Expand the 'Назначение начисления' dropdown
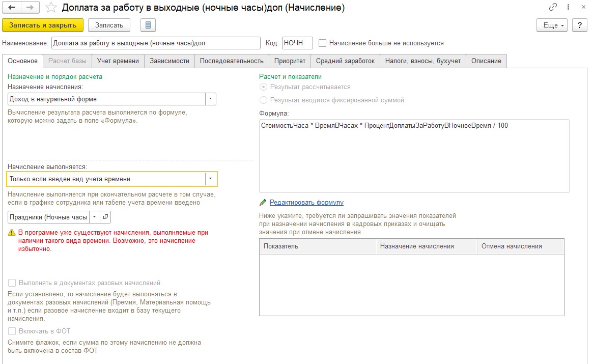The image size is (593, 364). [x=211, y=99]
